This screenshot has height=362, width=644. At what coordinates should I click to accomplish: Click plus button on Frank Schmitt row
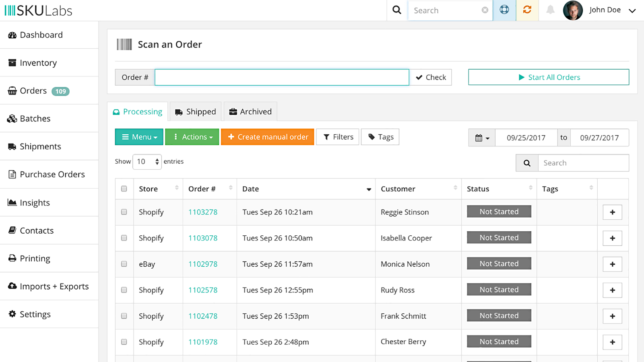click(x=612, y=316)
